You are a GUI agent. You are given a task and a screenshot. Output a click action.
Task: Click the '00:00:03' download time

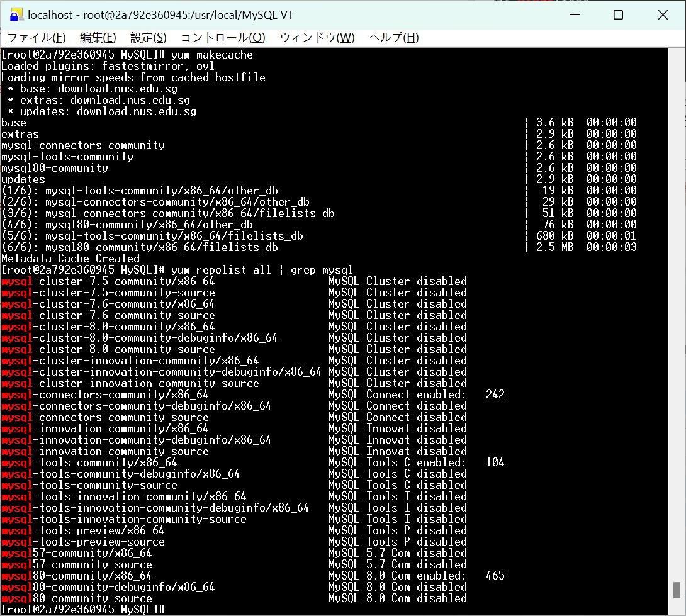click(612, 247)
